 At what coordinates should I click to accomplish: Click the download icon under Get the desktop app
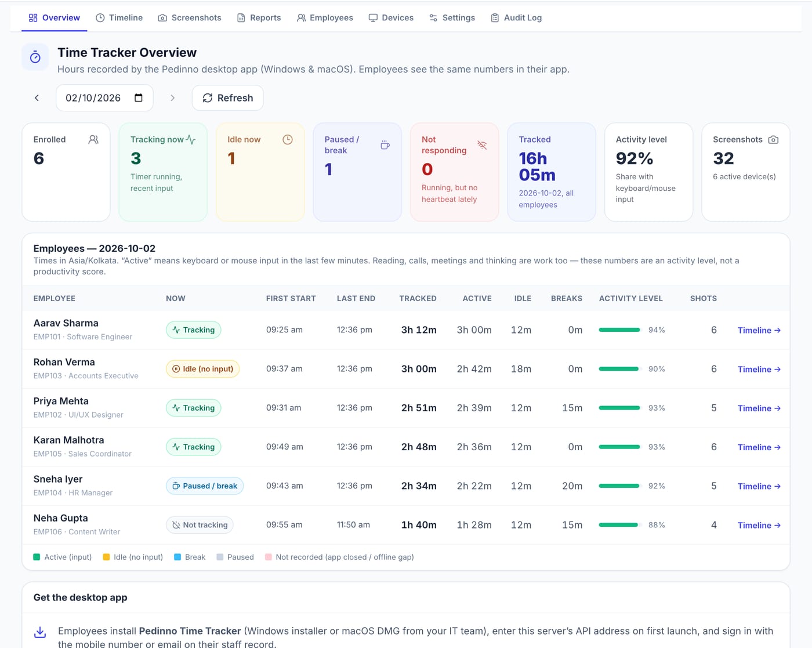(x=40, y=632)
